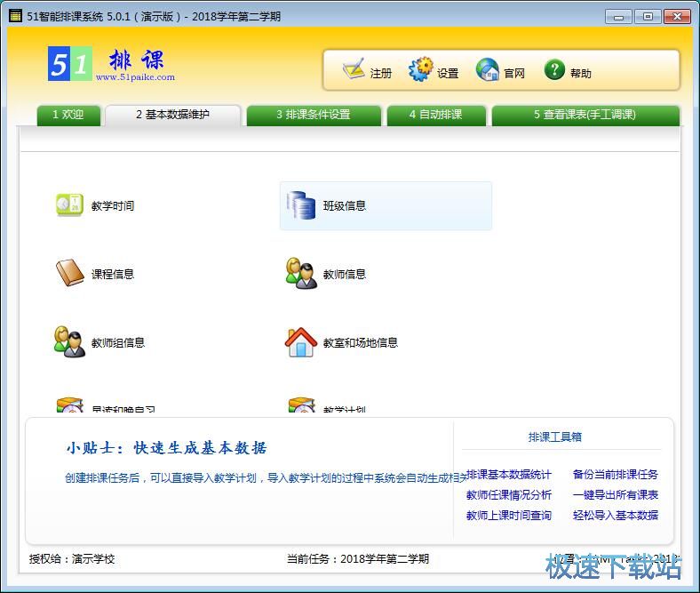The width and height of the screenshot is (700, 593).
Task: Click the 排课工具箱 heading
Action: (555, 437)
